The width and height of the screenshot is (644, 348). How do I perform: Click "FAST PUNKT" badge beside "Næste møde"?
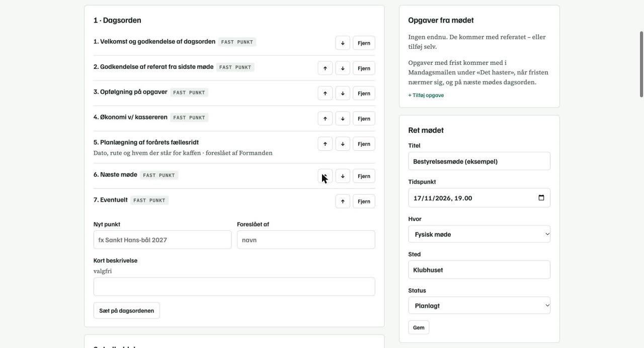click(159, 175)
